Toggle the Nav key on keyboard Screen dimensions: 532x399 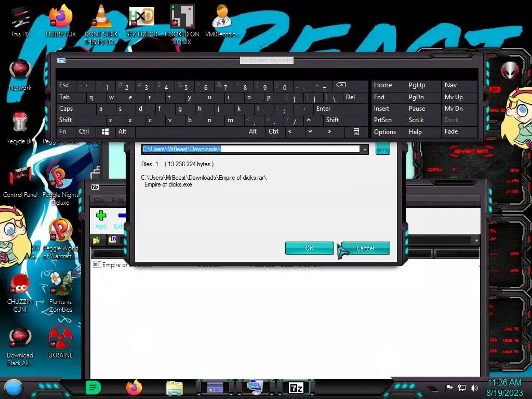tap(459, 85)
